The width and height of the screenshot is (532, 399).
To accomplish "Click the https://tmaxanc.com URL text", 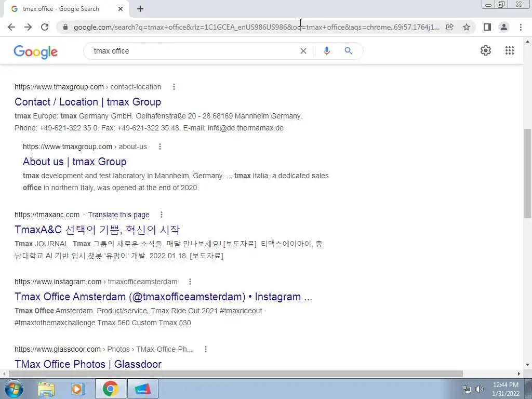I will pyautogui.click(x=47, y=215).
